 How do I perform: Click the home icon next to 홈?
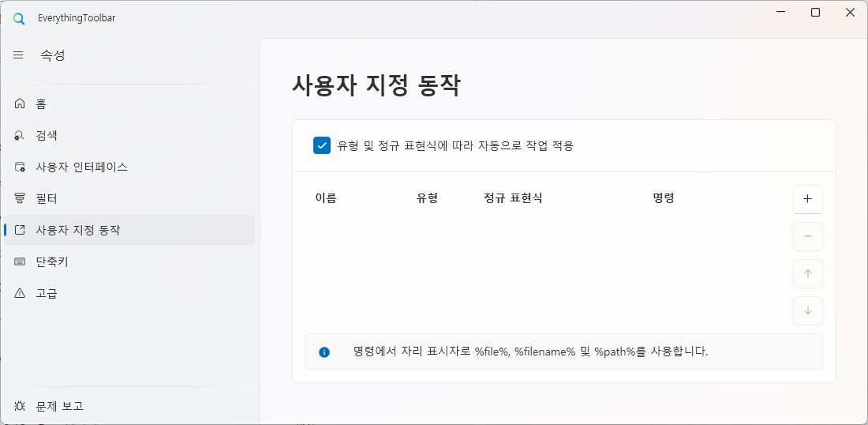20,103
